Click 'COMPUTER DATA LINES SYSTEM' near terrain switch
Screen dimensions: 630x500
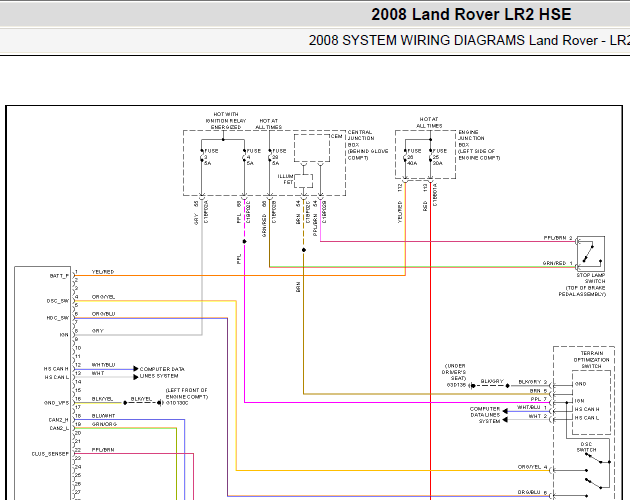(x=485, y=415)
